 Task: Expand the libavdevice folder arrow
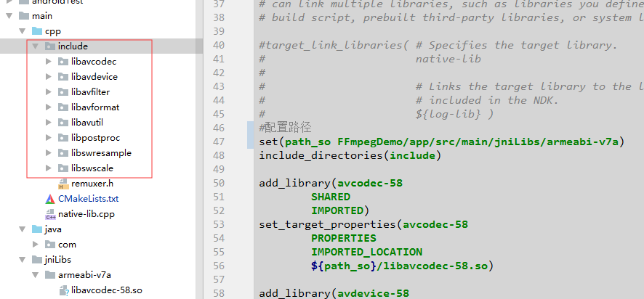pyautogui.click(x=49, y=77)
